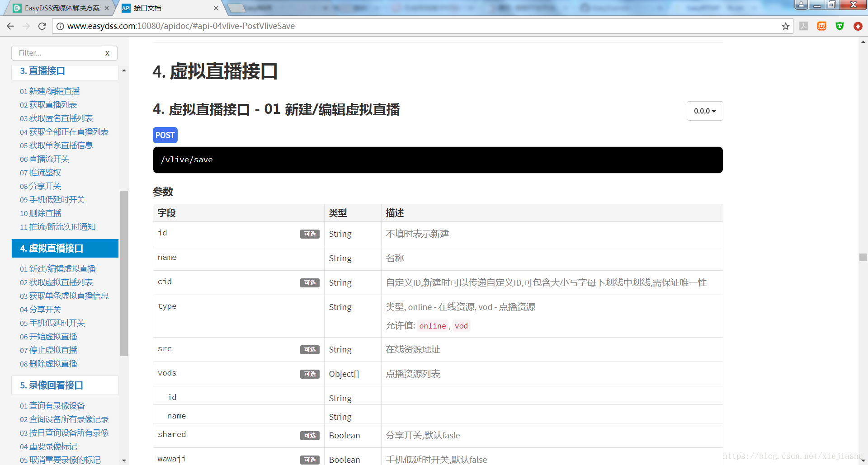Viewport: 868px width, 465px height.
Task: Click the Filter input field
Action: click(64, 53)
